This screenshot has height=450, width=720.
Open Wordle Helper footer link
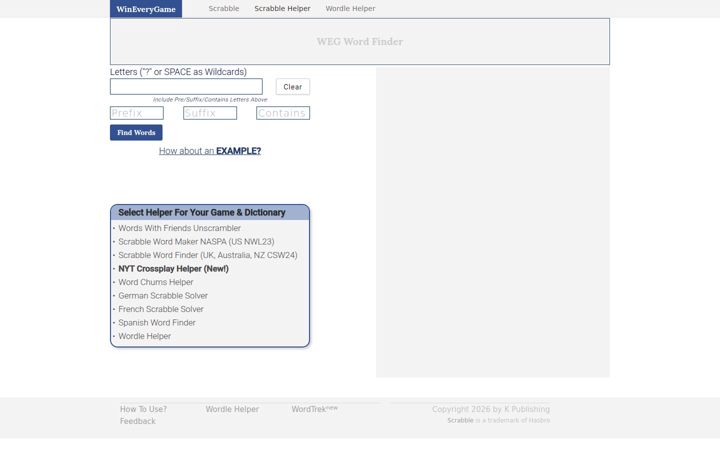pos(232,409)
